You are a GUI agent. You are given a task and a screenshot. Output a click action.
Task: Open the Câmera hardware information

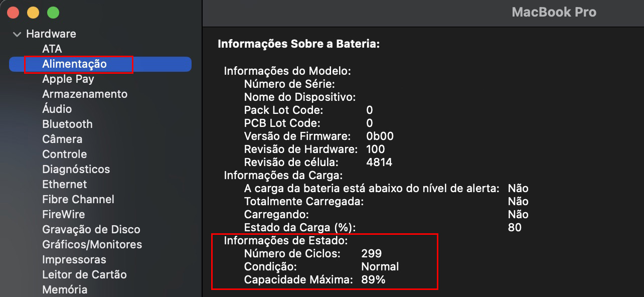click(62, 139)
